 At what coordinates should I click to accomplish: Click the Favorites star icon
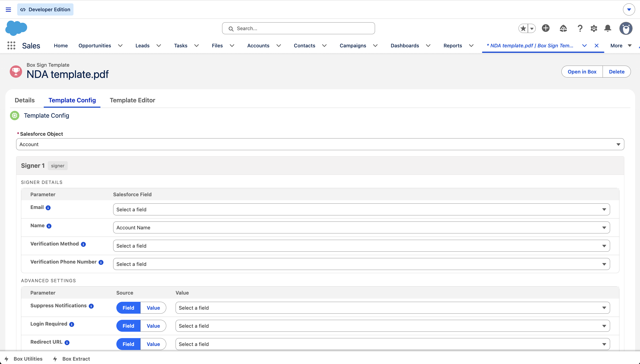tap(523, 28)
